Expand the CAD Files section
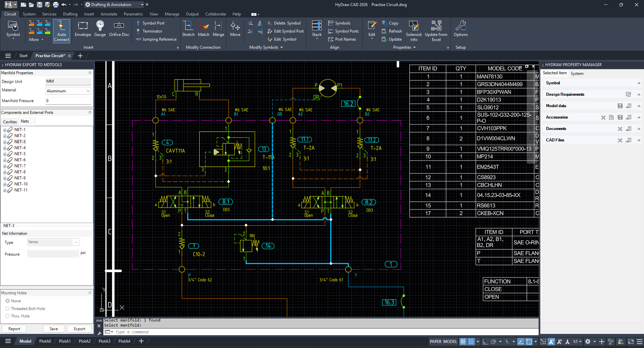This screenshot has width=644, height=348. [x=639, y=140]
